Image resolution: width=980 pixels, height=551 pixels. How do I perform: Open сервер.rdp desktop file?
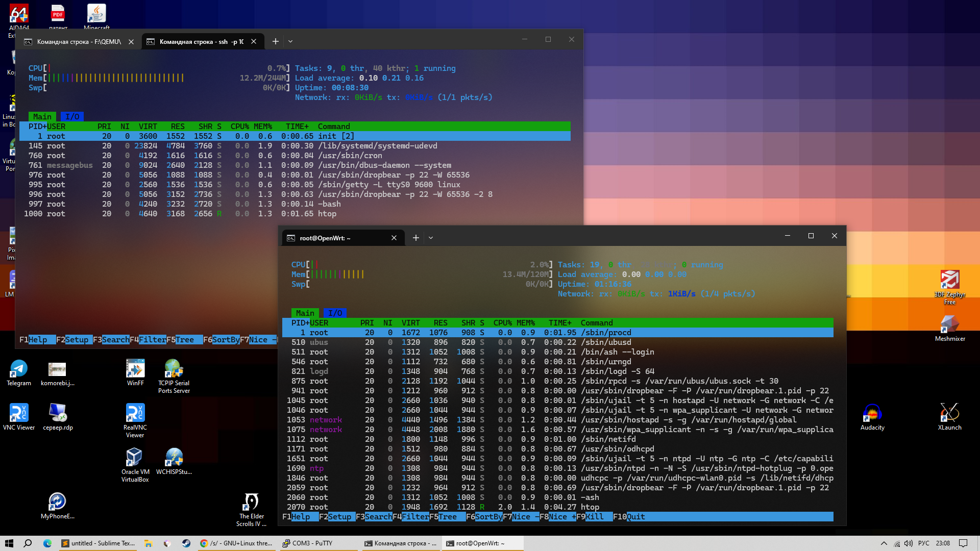[58, 417]
